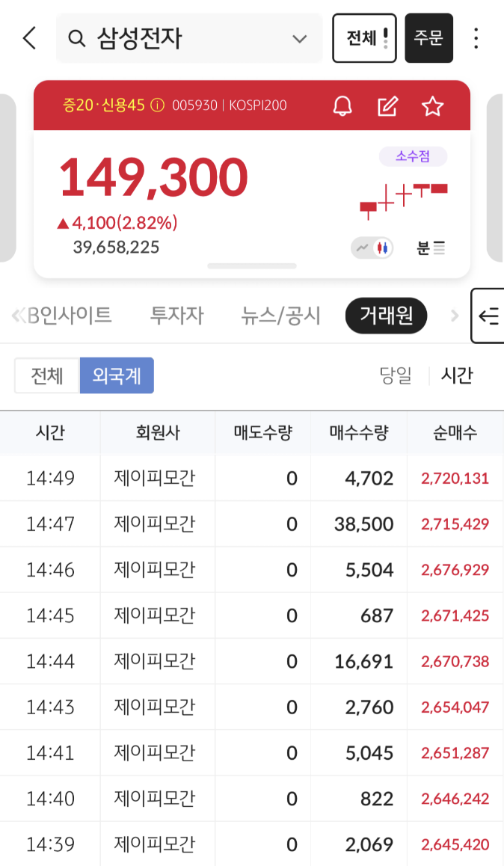Open the side panel arrow-list icon
Image resolution: width=504 pixels, height=866 pixels.
tap(488, 316)
